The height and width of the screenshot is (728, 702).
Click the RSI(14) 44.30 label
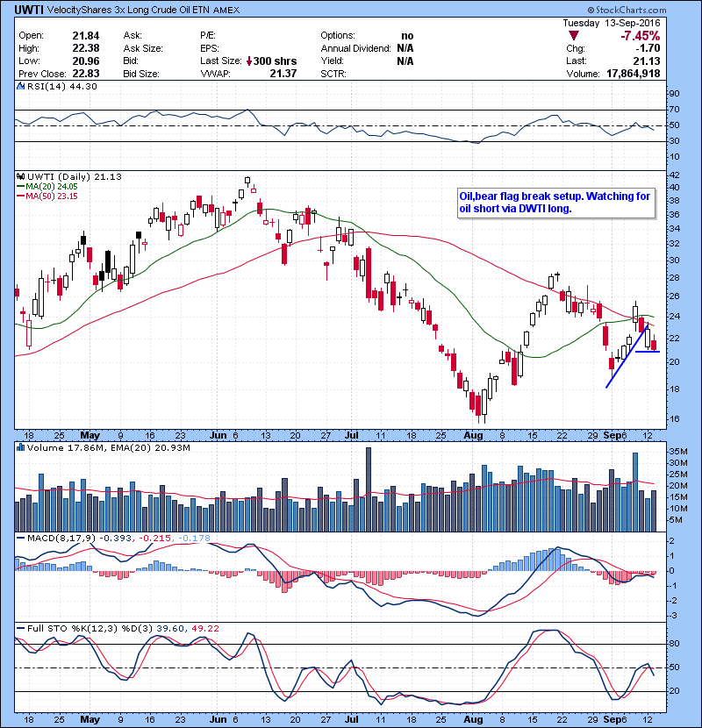click(61, 86)
